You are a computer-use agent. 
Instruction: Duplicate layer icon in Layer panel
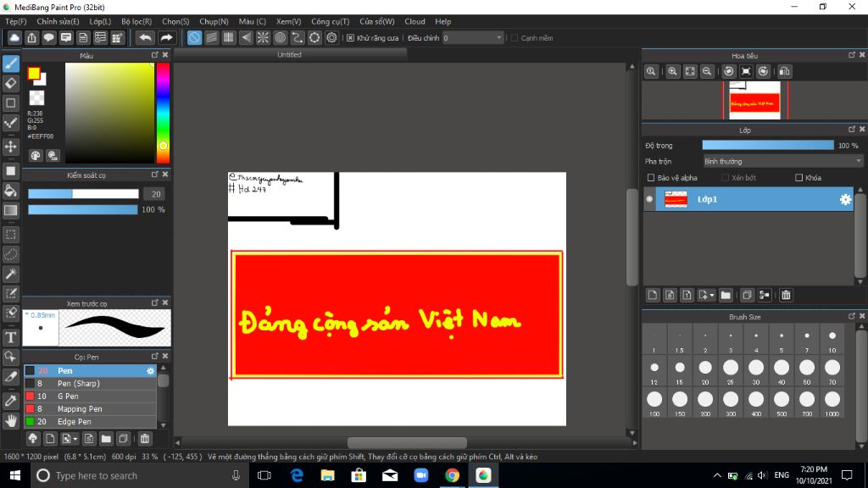pos(747,295)
